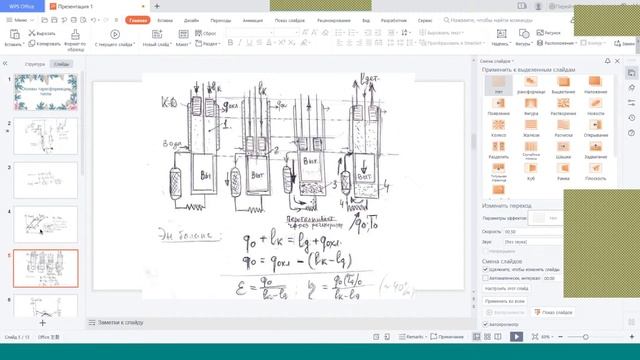640x360 pixels.
Task: Open the Меню dropdown
Action: coord(20,20)
